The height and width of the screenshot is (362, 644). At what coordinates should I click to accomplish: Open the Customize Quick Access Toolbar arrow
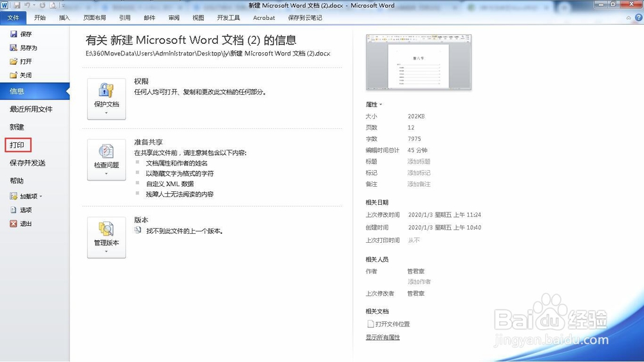tap(63, 6)
